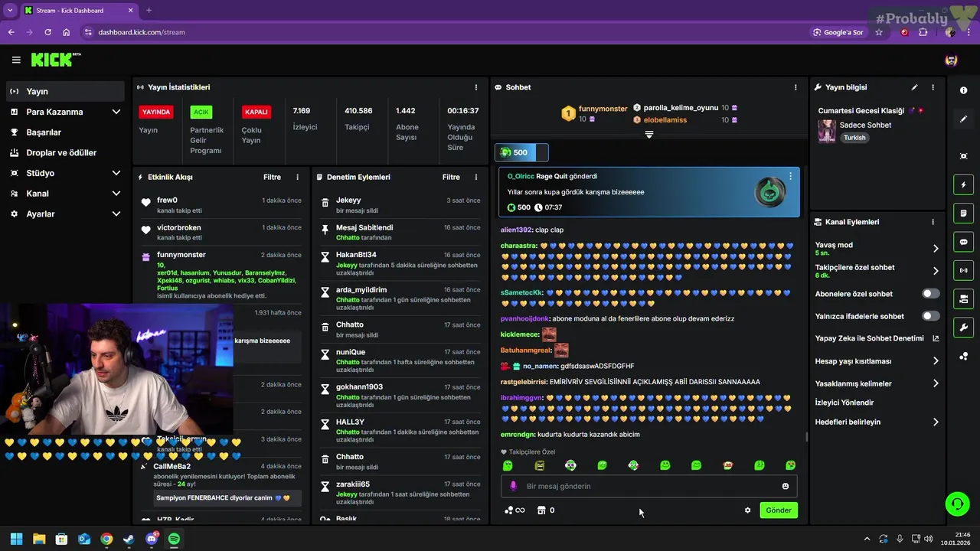980x551 pixels.
Task: Edit stream info with pencil icon in Yayın bilgisi
Action: coord(914,87)
